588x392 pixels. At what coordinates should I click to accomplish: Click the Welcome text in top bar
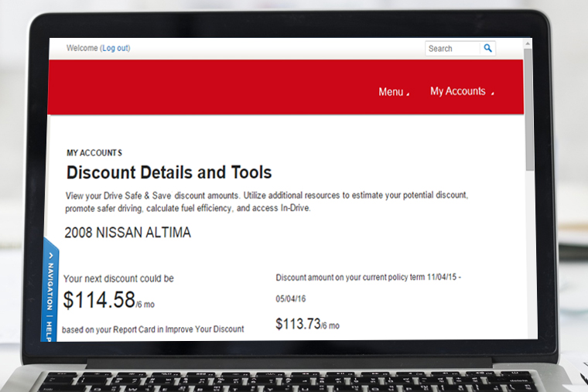click(82, 48)
